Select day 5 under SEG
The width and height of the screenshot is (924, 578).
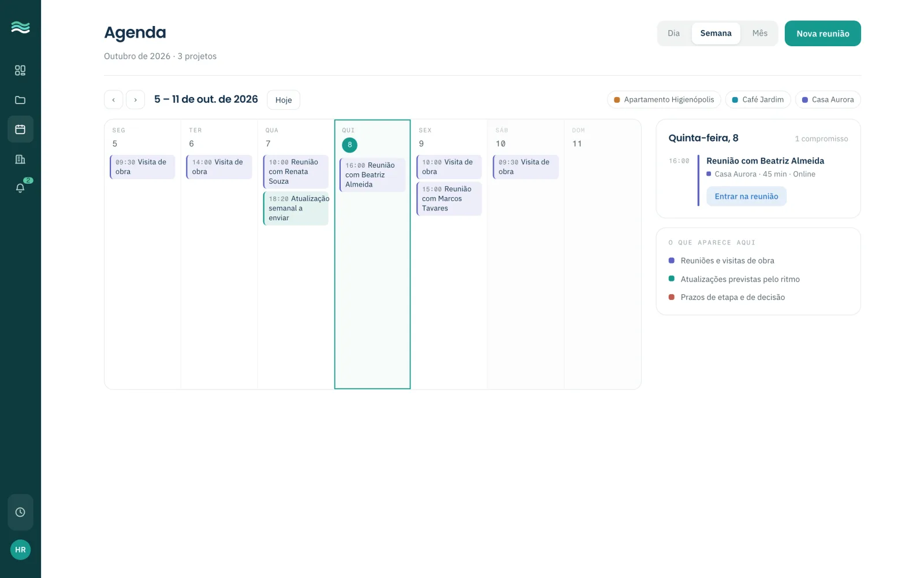[x=115, y=144]
